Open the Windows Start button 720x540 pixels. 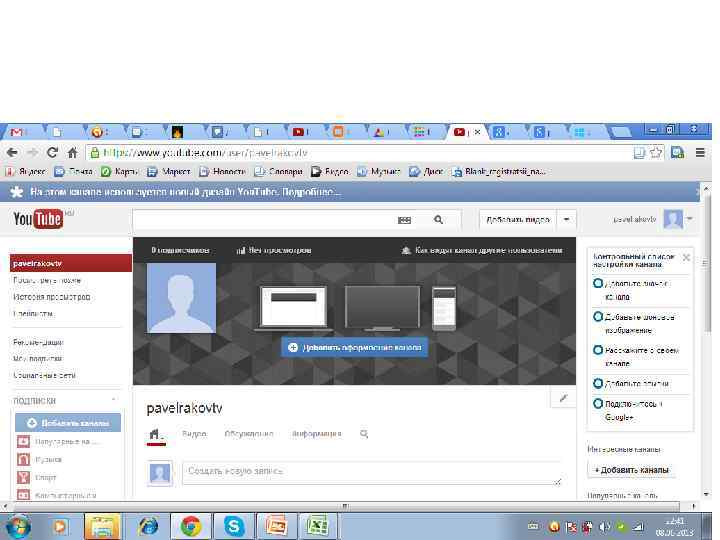click(x=18, y=526)
